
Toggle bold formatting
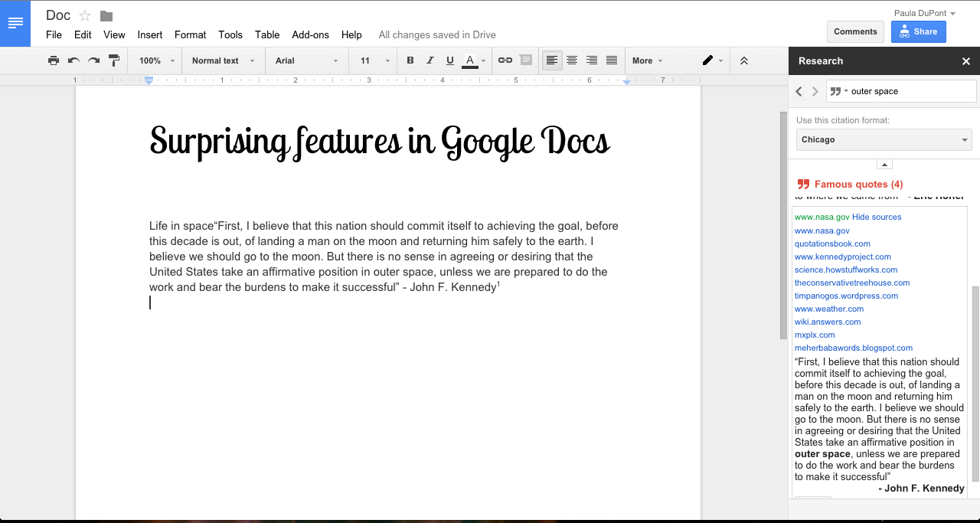point(410,60)
